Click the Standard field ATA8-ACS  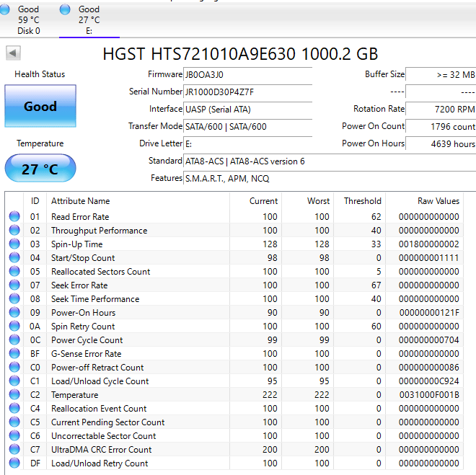click(x=330, y=161)
